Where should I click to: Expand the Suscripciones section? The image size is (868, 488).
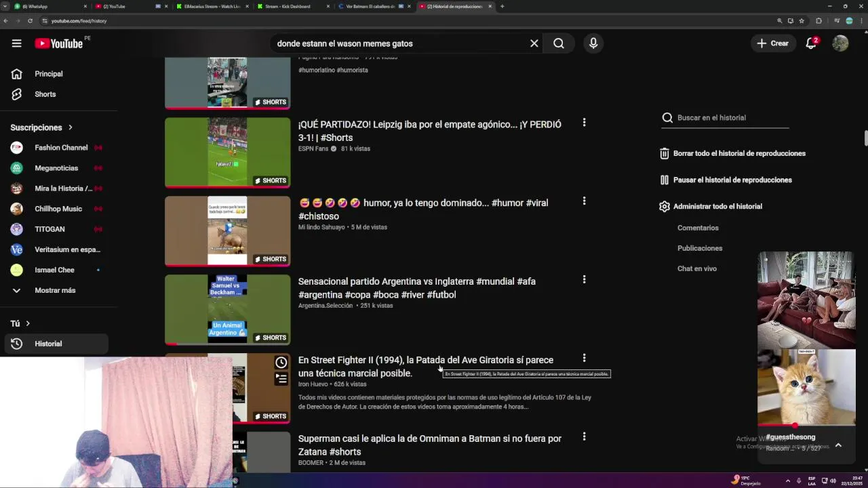tap(41, 127)
